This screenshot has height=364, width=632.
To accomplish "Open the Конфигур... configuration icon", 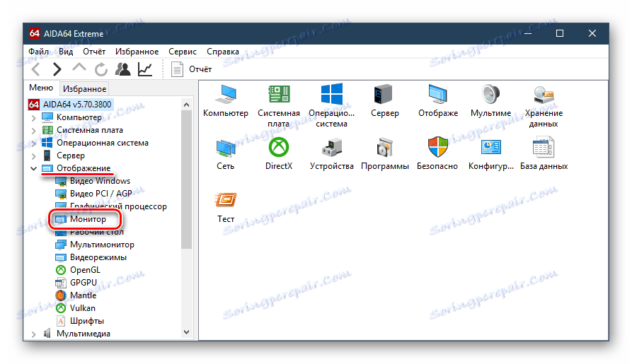I will 490,154.
